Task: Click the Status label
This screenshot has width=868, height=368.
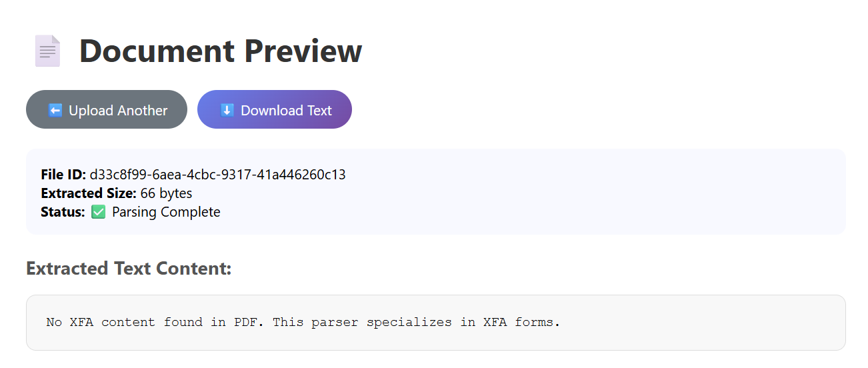Action: (x=63, y=212)
